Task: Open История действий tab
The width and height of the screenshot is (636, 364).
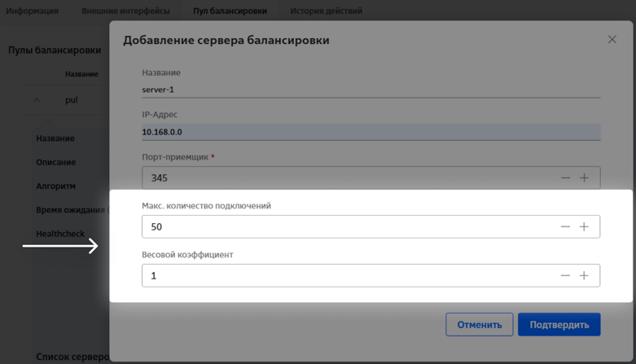Action: (326, 11)
